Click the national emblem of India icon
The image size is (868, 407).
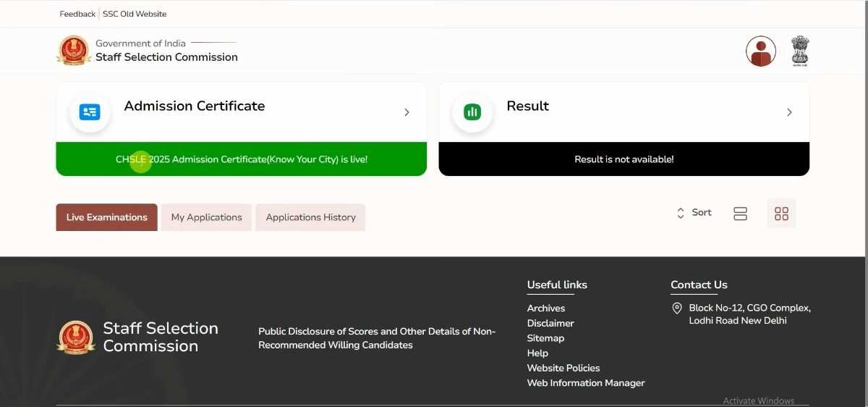(x=799, y=51)
